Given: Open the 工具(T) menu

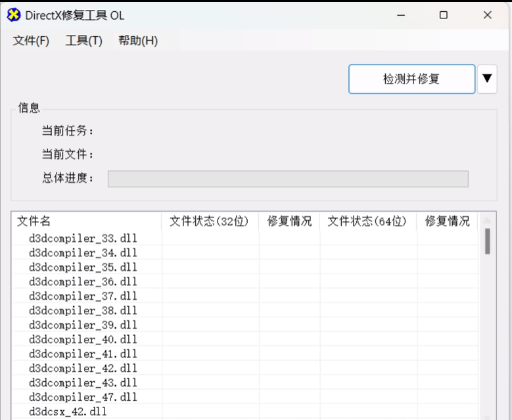Looking at the screenshot, I should [84, 41].
